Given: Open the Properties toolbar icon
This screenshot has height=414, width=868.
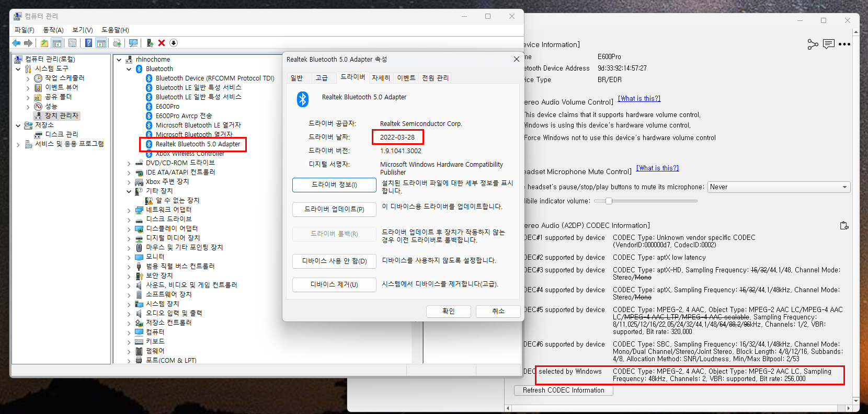Looking at the screenshot, I should (72, 43).
